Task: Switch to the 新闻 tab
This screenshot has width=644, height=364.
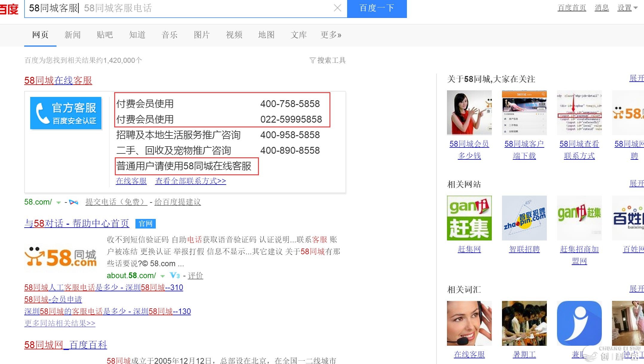Action: tap(72, 35)
